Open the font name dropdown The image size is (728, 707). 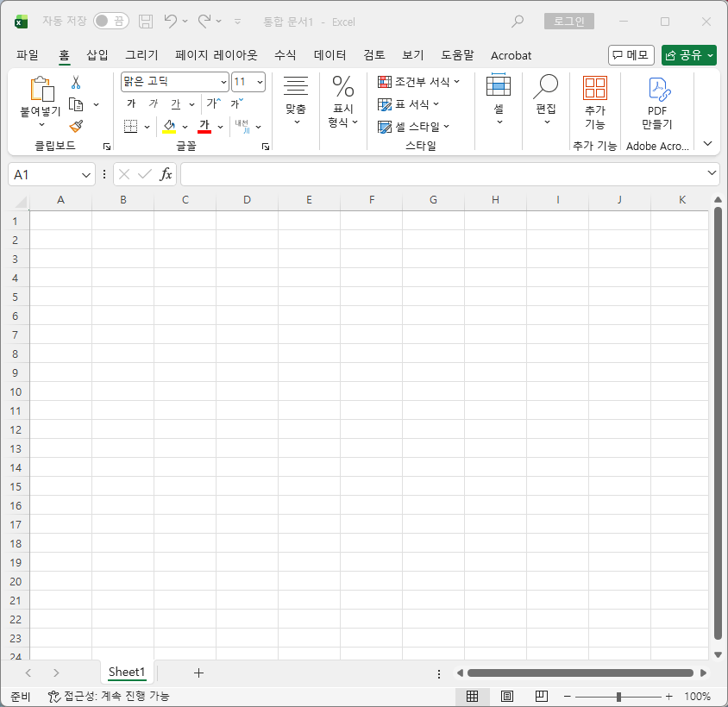[223, 82]
